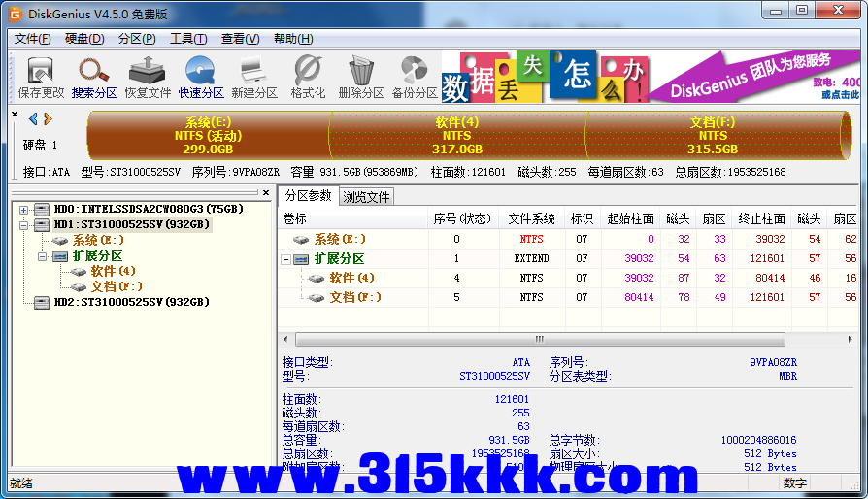Go to previous disk with left arrow
Image resolution: width=868 pixels, height=499 pixels.
[33, 118]
